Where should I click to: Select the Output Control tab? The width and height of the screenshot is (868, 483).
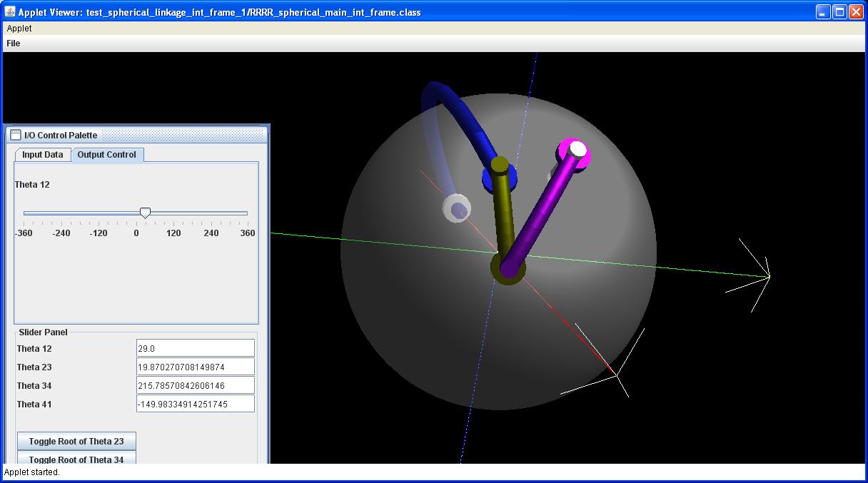[107, 155]
